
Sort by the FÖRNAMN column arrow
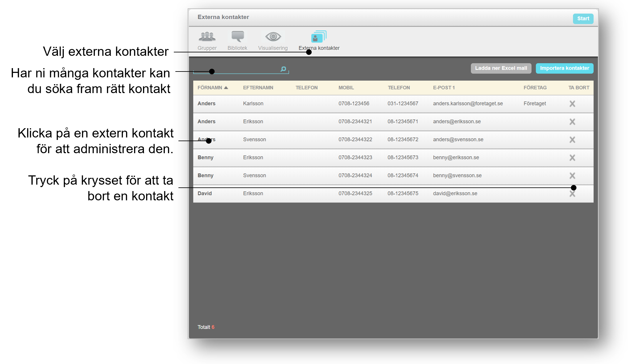(x=226, y=88)
